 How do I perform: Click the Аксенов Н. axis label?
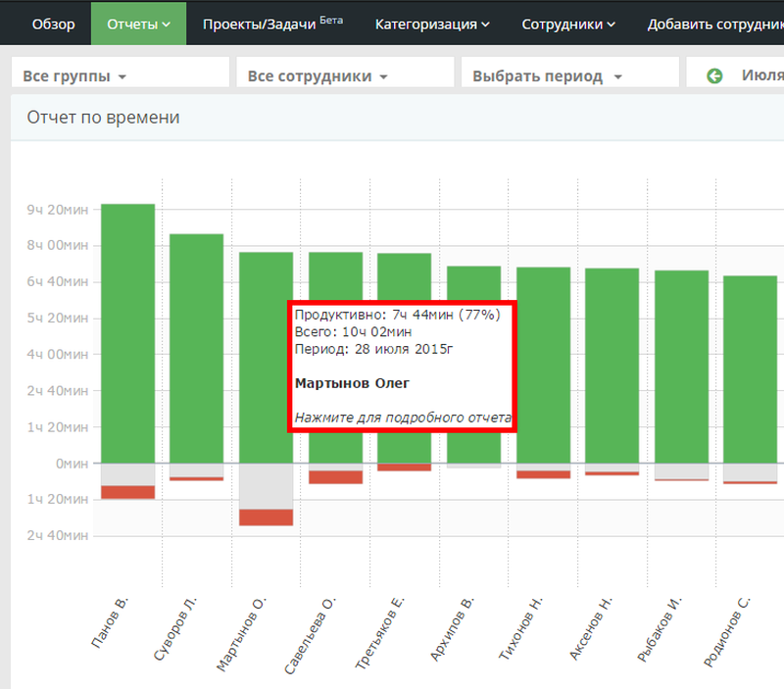point(591,628)
